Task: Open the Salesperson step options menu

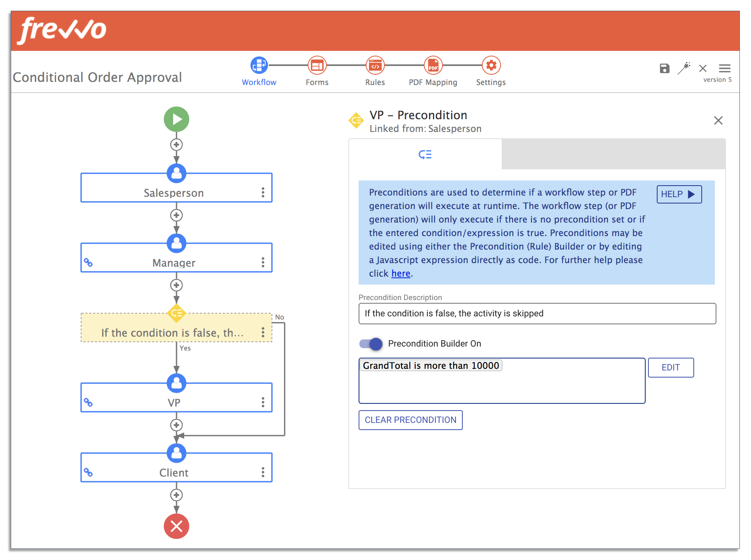Action: (x=263, y=192)
